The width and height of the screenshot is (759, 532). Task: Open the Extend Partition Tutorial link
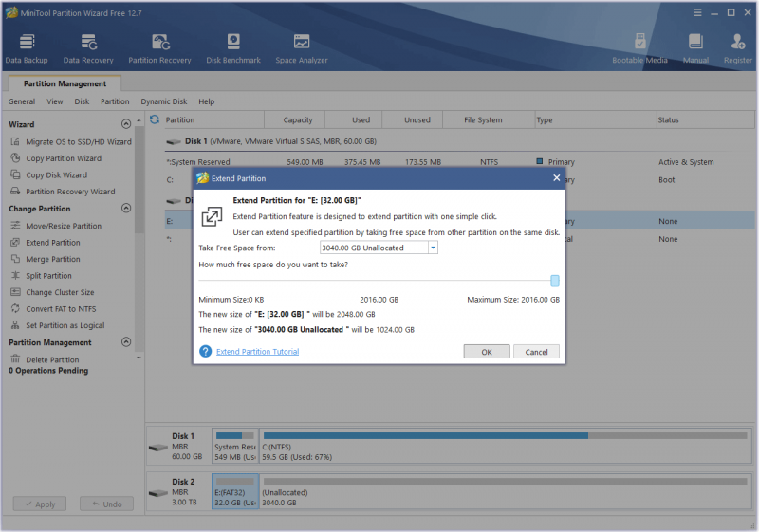(x=257, y=352)
